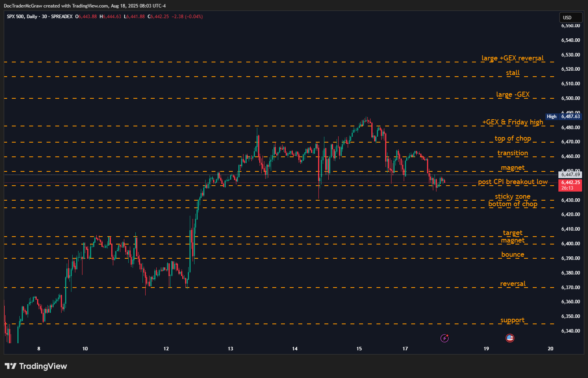Click the High 6,487.63 price tag
Viewport: 588px width, 378px height.
click(x=564, y=117)
